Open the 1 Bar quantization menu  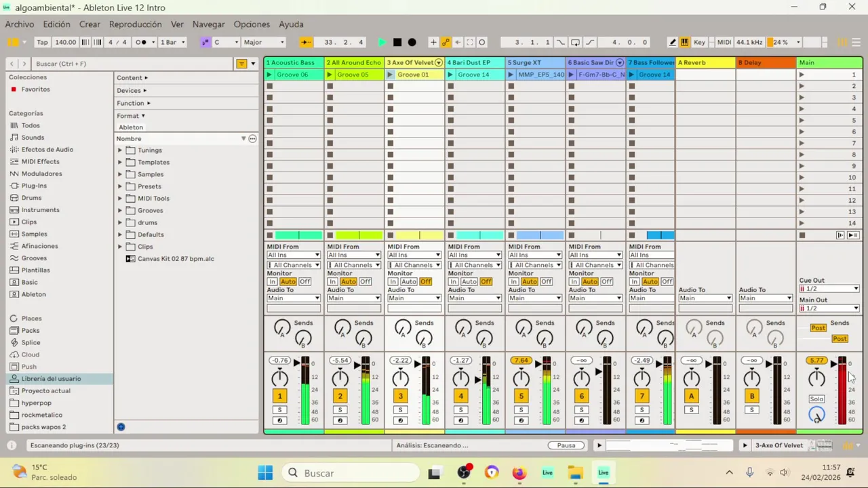tap(171, 42)
